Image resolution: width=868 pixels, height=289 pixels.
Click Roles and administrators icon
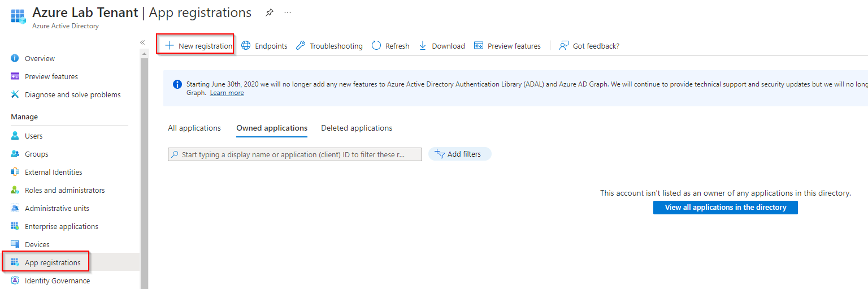point(15,190)
